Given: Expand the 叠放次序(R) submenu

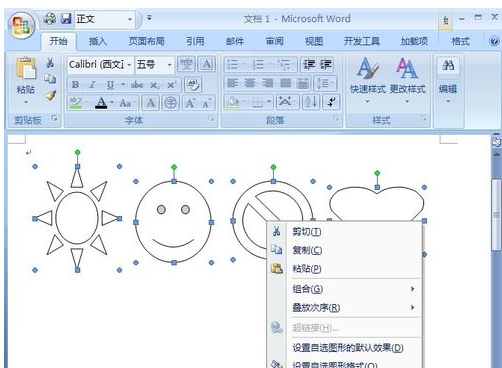Looking at the screenshot, I should [345, 307].
